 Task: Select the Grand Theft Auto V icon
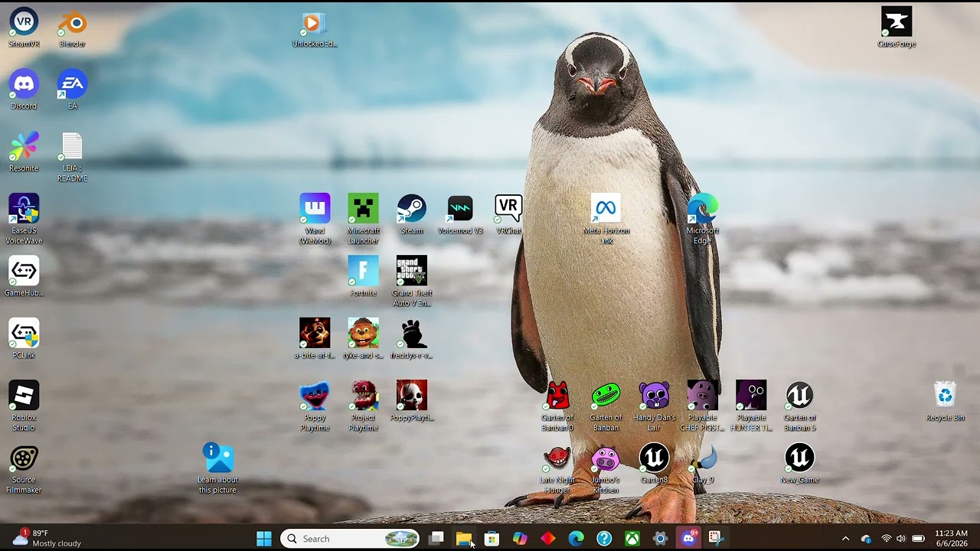point(411,282)
